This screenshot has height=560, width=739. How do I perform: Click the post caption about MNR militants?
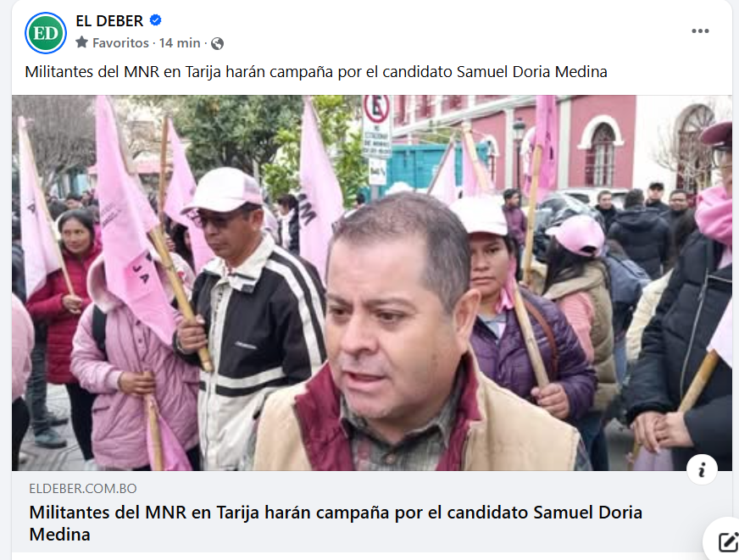[316, 72]
